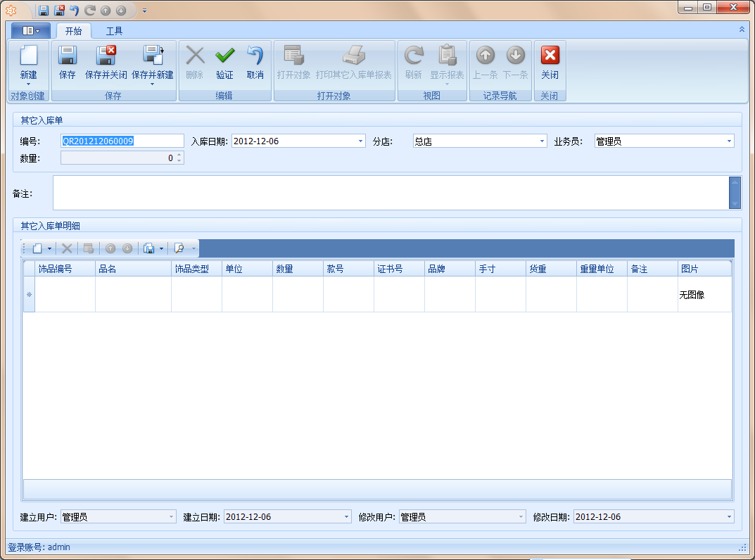Click the 图片 column header
The image size is (755, 560).
[x=704, y=269]
